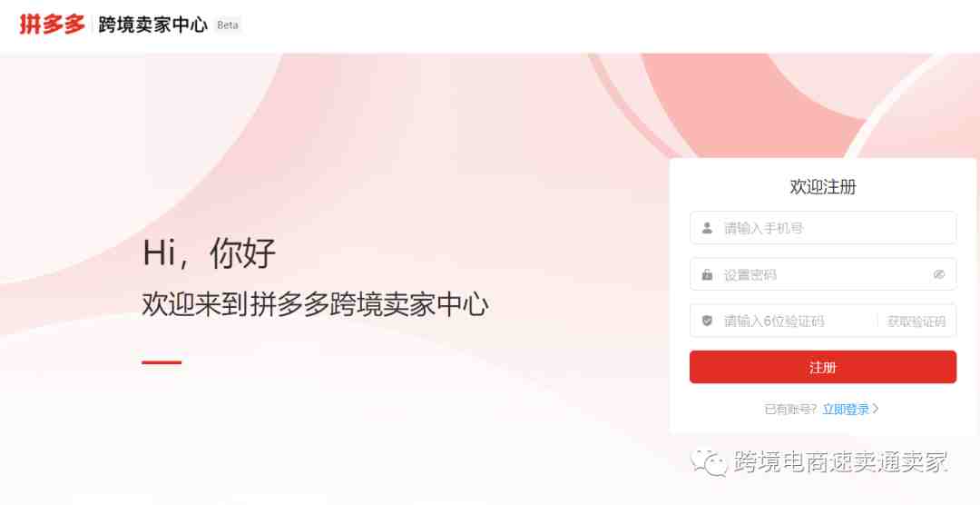Click the 已有账号? label
The image size is (980, 505).
coord(790,410)
